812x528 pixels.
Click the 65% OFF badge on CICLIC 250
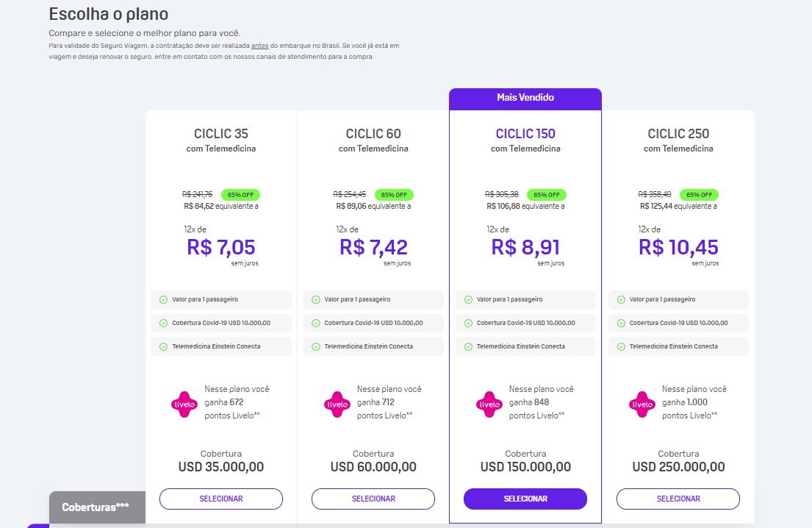point(699,195)
